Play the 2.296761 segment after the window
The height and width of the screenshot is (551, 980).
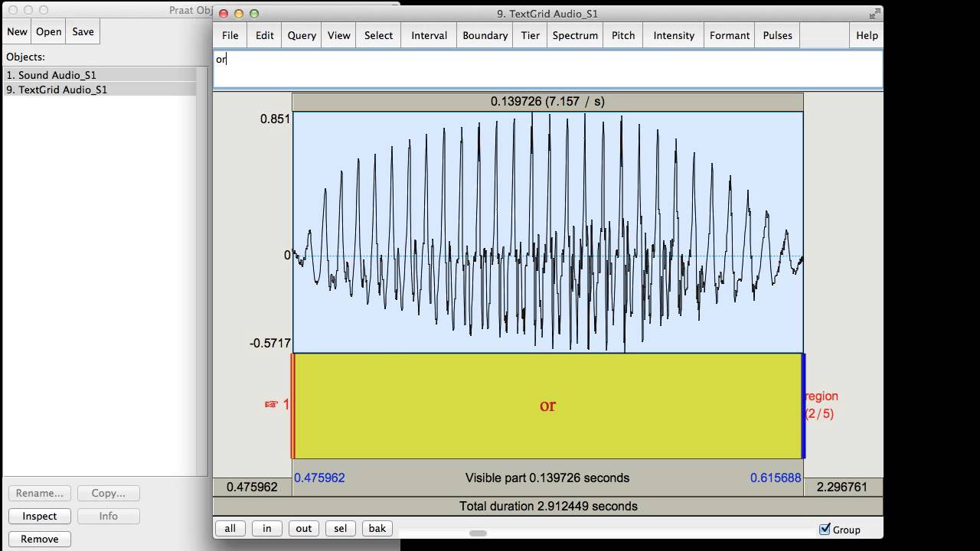pos(842,487)
